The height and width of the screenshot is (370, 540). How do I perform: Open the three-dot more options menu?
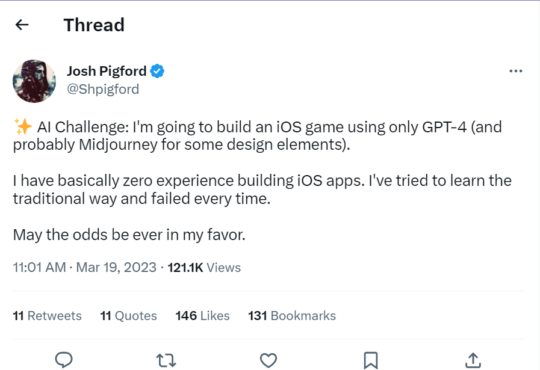[516, 71]
